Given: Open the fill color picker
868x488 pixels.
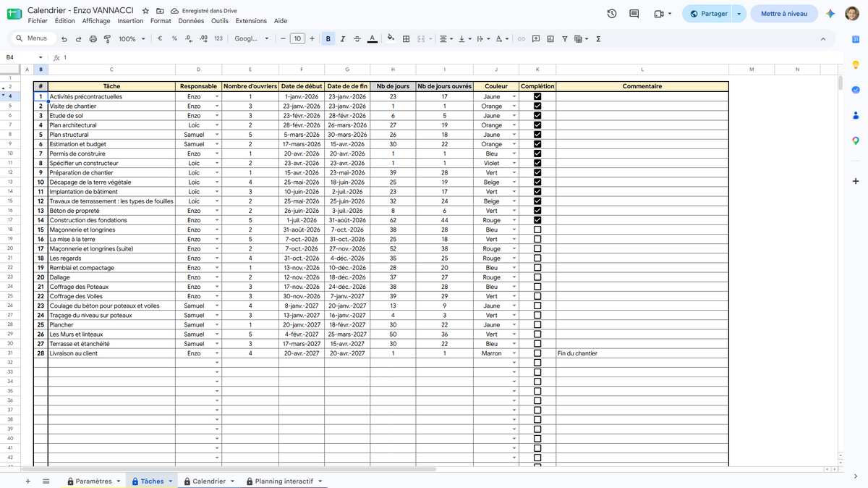Looking at the screenshot, I should click(x=391, y=39).
